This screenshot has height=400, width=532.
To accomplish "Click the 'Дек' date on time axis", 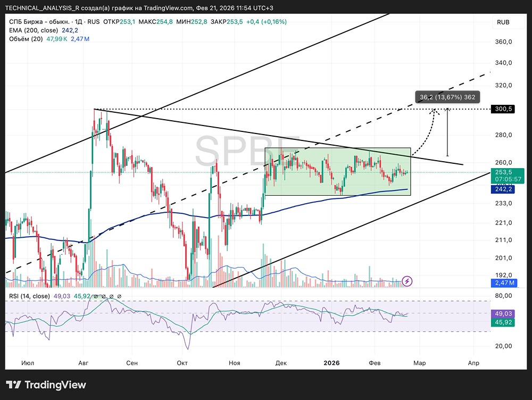I will (x=281, y=363).
